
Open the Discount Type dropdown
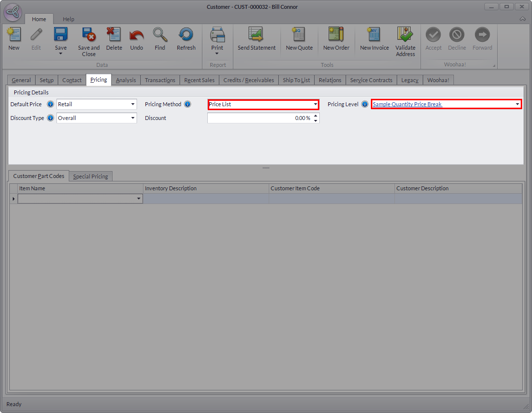click(x=133, y=118)
